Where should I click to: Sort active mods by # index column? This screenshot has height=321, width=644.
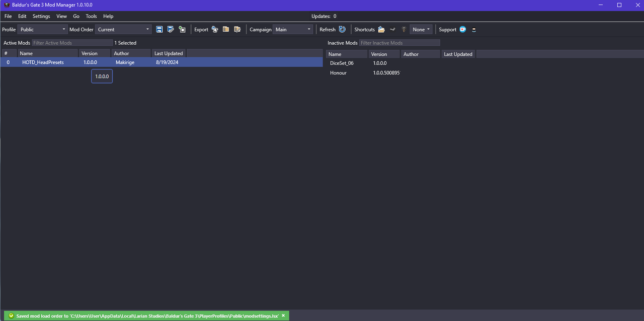pyautogui.click(x=9, y=53)
